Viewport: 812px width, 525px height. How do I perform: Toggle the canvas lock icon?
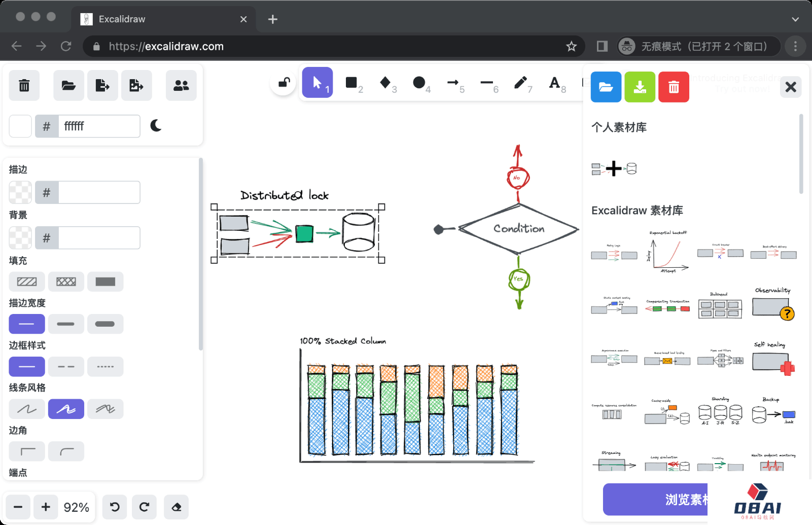284,83
